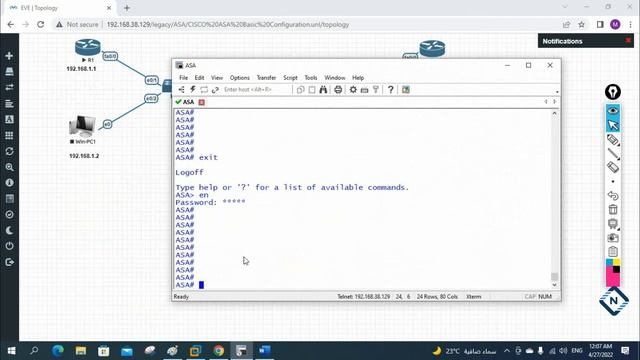Screen dimensions: 640x360
Task: Click EVE sidebar Logout icon
Action: click(9, 262)
